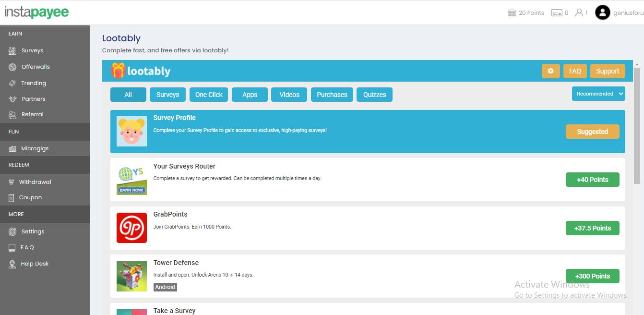Image resolution: width=644 pixels, height=315 pixels.
Task: Click the offerwall vertical scrollbar
Action: [x=637, y=126]
